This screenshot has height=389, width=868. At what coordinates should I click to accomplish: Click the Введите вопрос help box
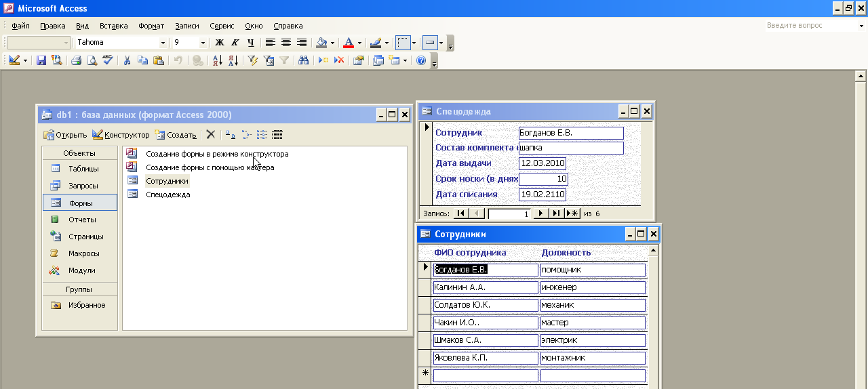click(x=810, y=26)
